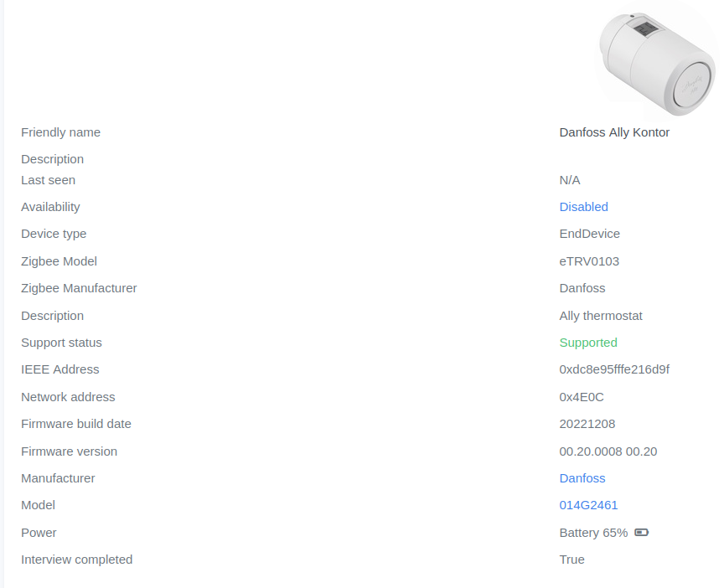Select the friendly name 'Danfoss Ally Kontor'
This screenshot has width=724, height=588.
(614, 132)
